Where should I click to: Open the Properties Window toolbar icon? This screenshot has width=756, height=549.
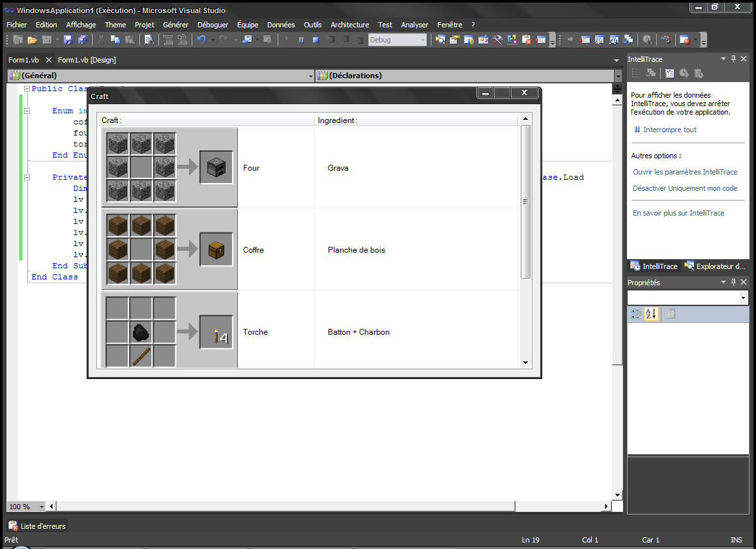[x=455, y=40]
